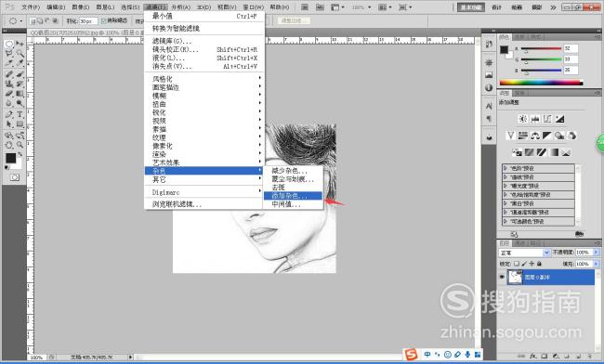
Task: Add a Levels adjustment
Action: point(534,119)
